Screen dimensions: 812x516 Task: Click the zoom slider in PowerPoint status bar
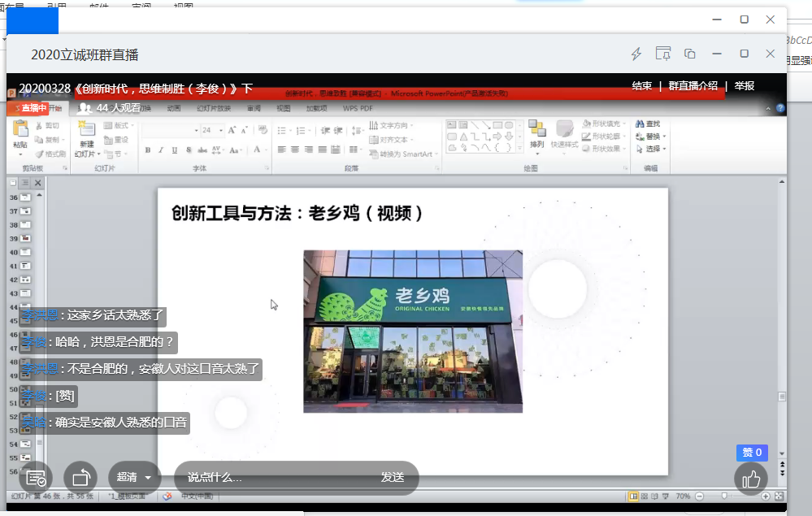[x=724, y=496]
